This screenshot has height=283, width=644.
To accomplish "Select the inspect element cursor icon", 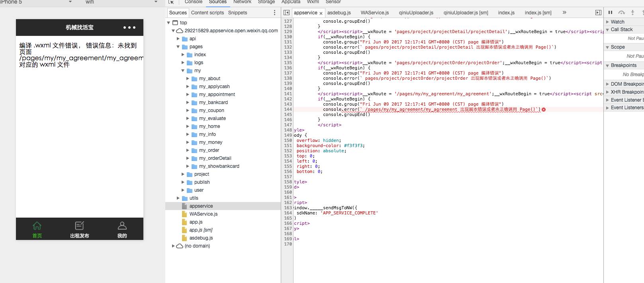I will coord(171,2).
